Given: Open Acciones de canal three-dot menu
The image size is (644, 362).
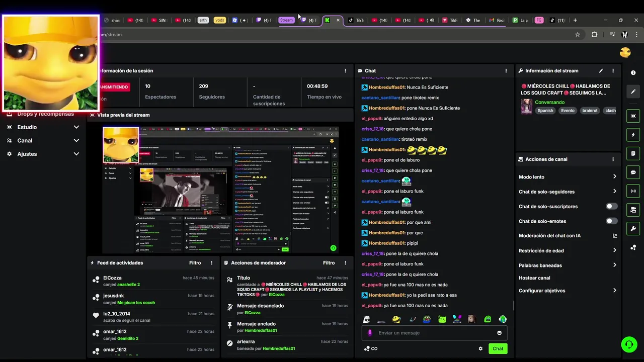Looking at the screenshot, I should [x=613, y=159].
